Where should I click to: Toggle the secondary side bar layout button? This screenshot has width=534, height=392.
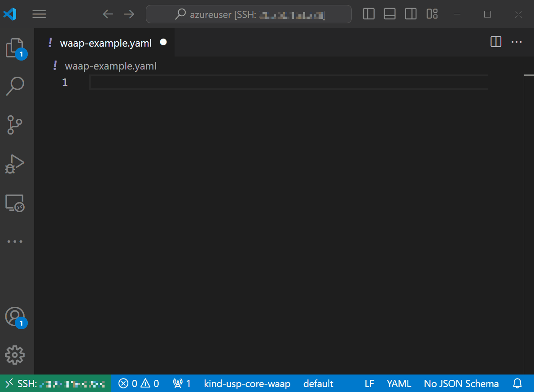(411, 14)
